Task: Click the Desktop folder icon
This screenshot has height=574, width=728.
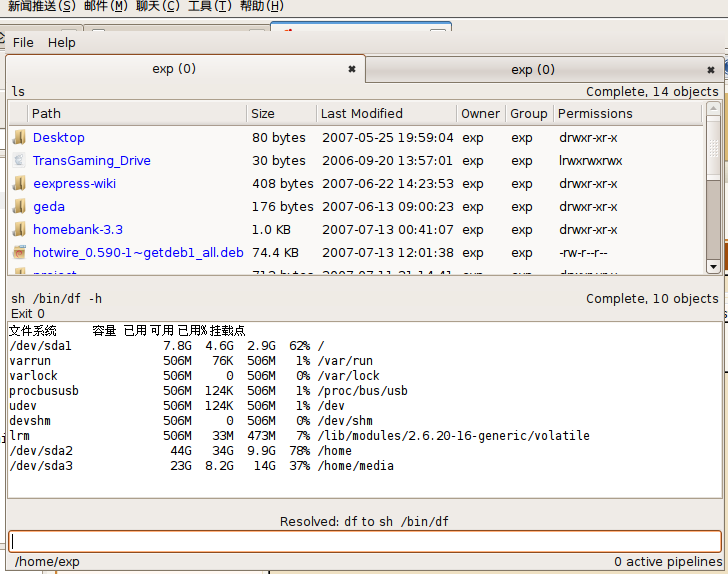Action: pyautogui.click(x=19, y=137)
